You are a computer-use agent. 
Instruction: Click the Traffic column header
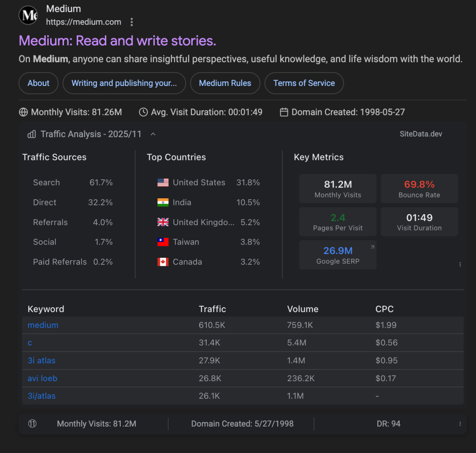point(212,309)
